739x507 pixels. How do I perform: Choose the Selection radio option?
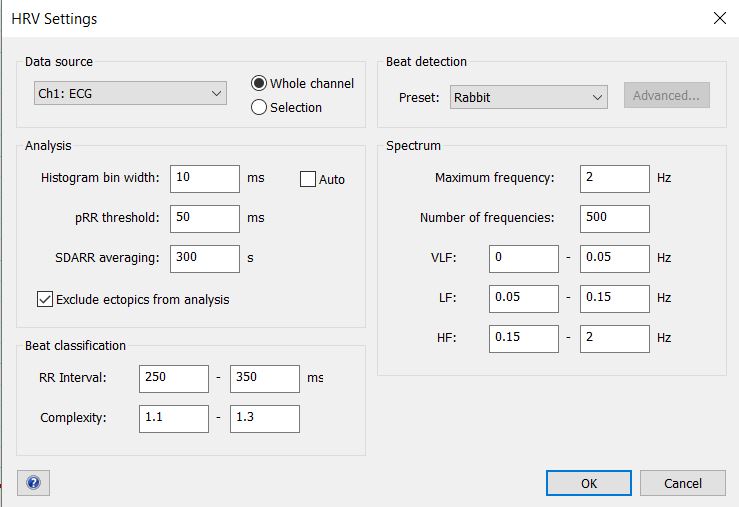[x=259, y=107]
